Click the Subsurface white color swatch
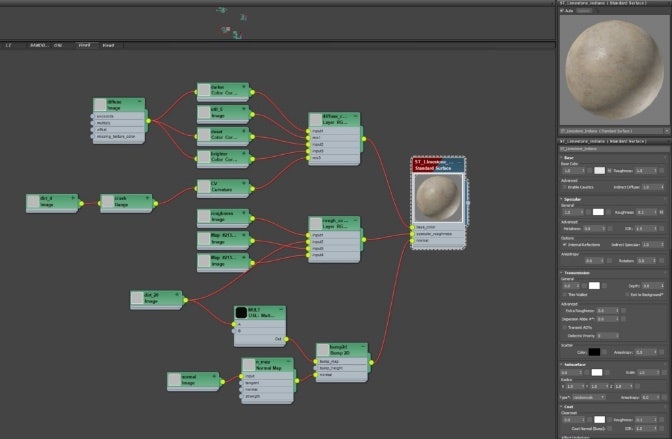This screenshot has height=439, width=672. pyautogui.click(x=597, y=373)
